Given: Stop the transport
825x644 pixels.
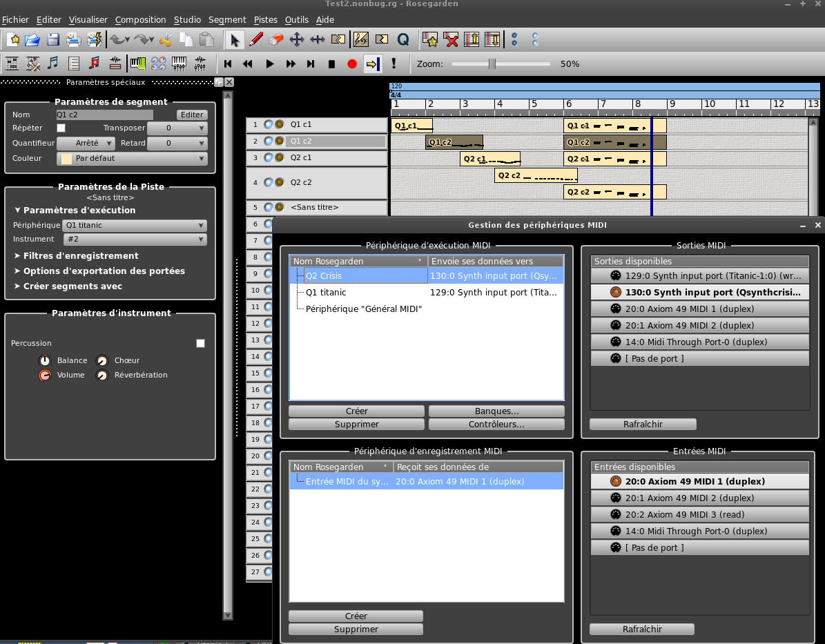Looking at the screenshot, I should [331, 64].
